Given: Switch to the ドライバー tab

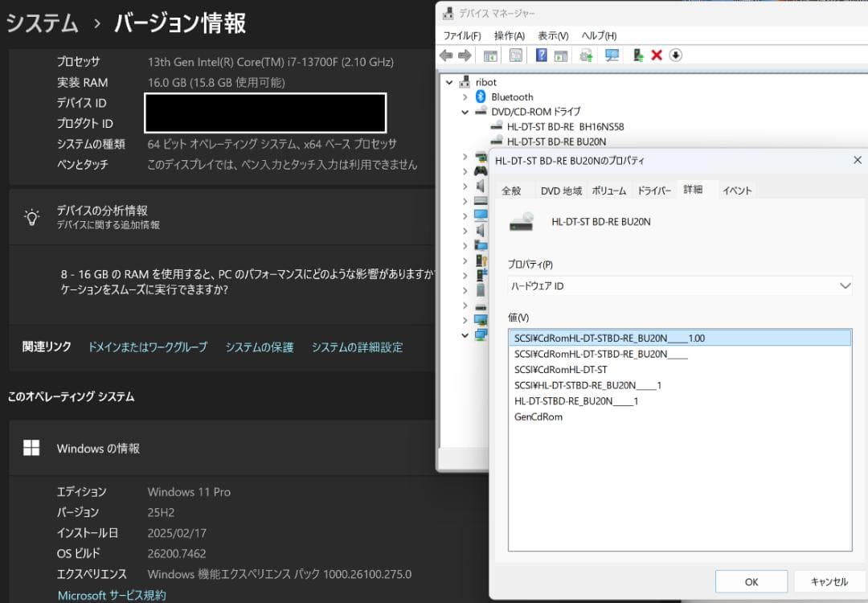Looking at the screenshot, I should pyautogui.click(x=653, y=191).
